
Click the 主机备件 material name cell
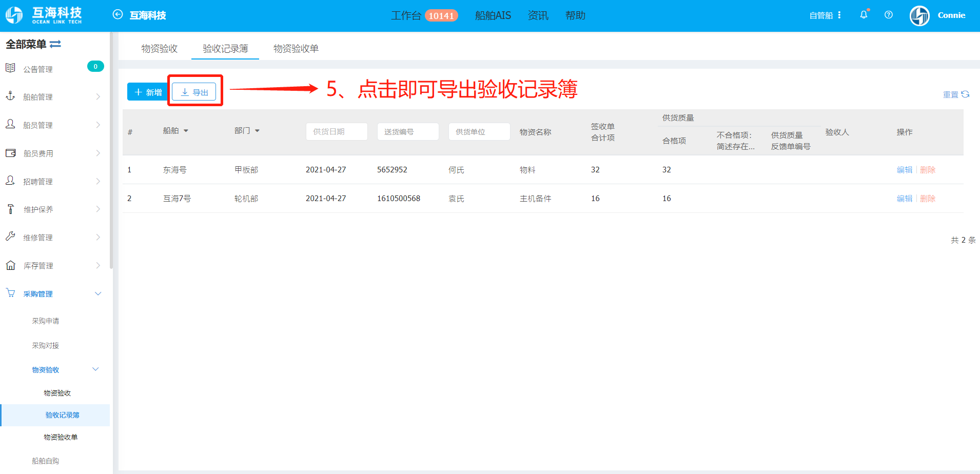click(536, 199)
